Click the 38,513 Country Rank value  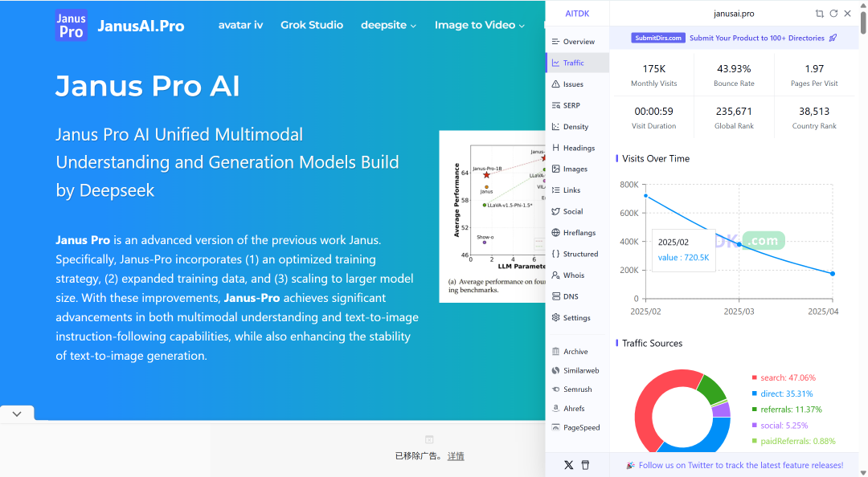[x=814, y=112]
